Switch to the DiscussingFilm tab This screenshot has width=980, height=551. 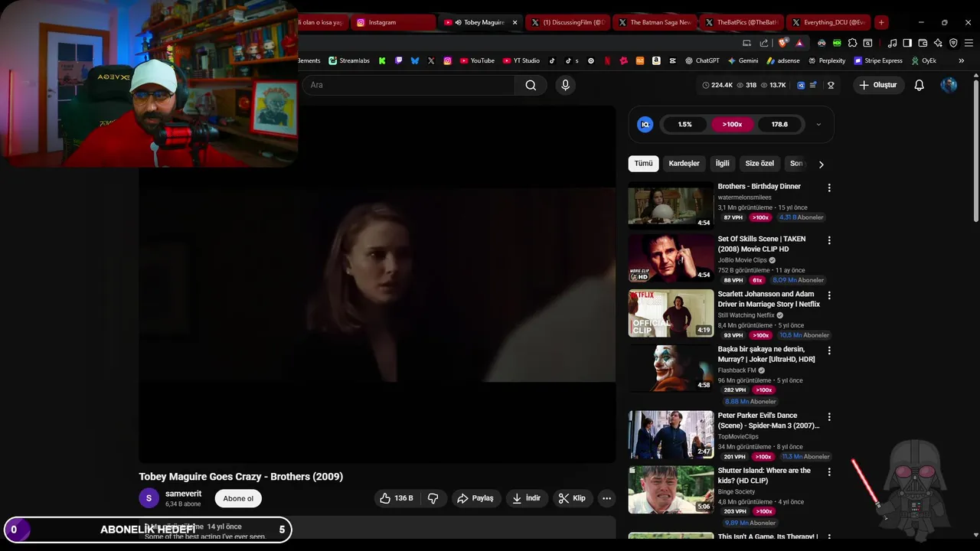(x=568, y=22)
